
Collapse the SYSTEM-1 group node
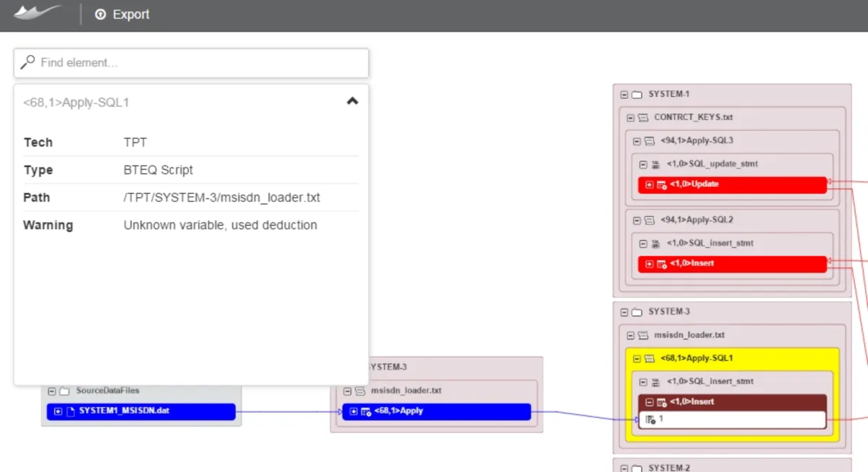click(624, 95)
